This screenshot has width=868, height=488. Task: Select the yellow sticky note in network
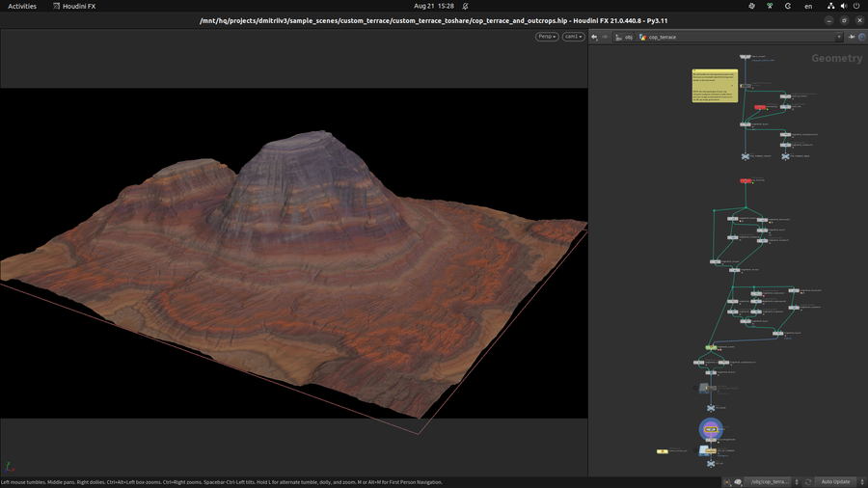click(715, 85)
